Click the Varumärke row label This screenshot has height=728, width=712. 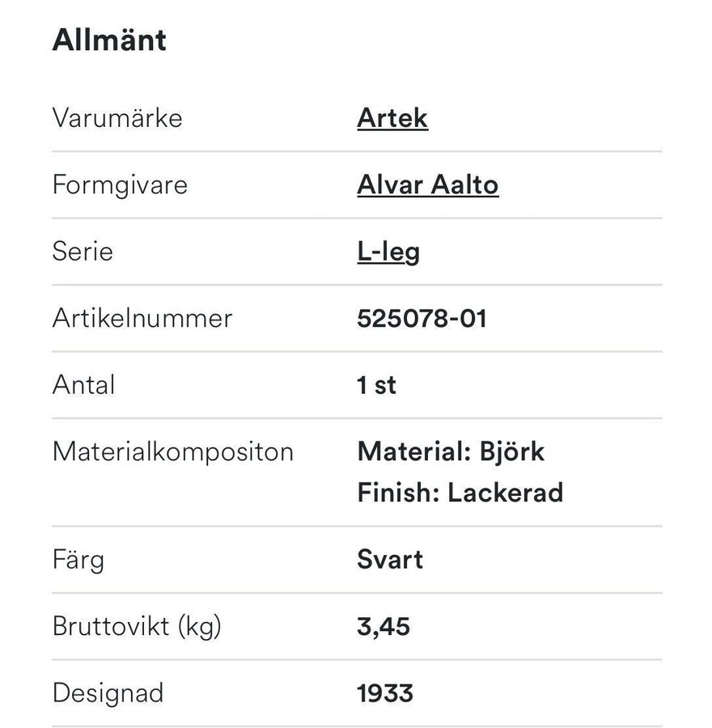point(117,118)
